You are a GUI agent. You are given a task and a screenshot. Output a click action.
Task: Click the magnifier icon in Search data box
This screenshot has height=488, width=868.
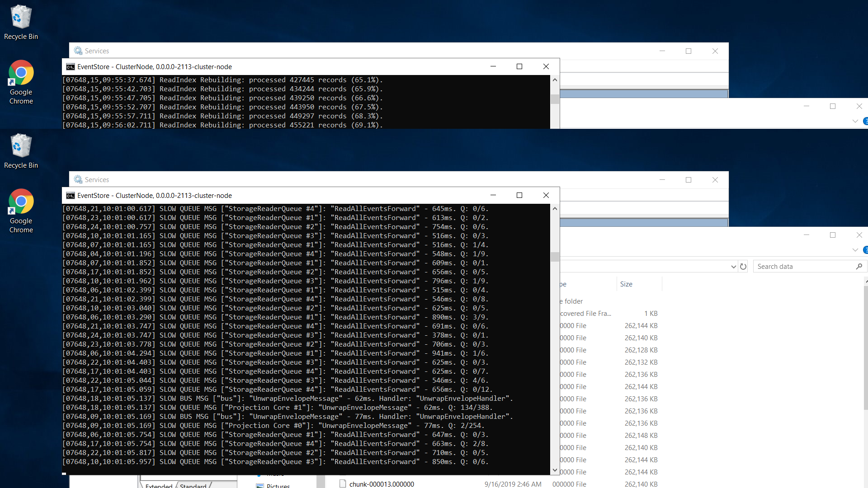[859, 267]
